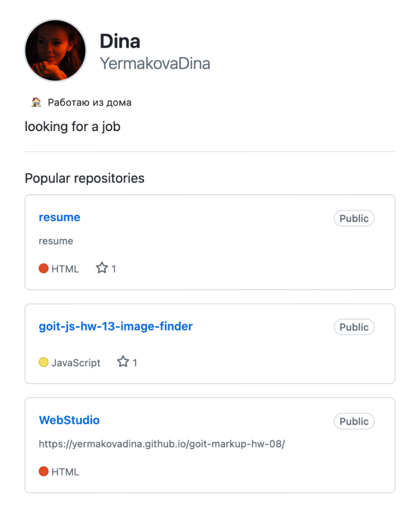The height and width of the screenshot is (515, 420).
Task: Click the username YermakovaDina
Action: point(155,64)
